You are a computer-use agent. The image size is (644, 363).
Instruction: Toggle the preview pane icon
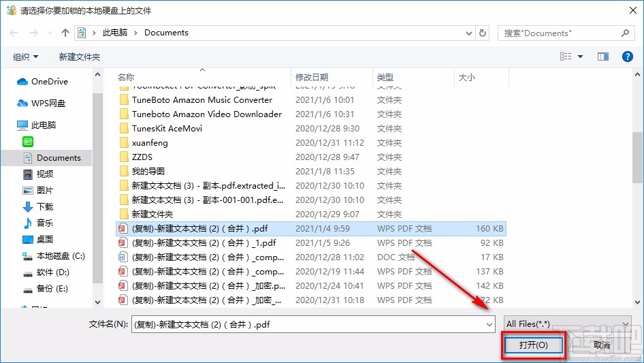pyautogui.click(x=603, y=57)
